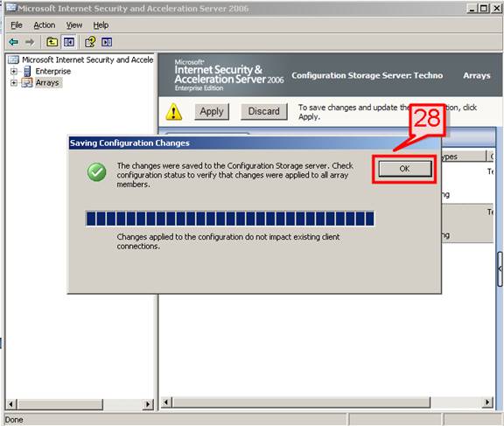Click the Discard button

click(x=264, y=112)
